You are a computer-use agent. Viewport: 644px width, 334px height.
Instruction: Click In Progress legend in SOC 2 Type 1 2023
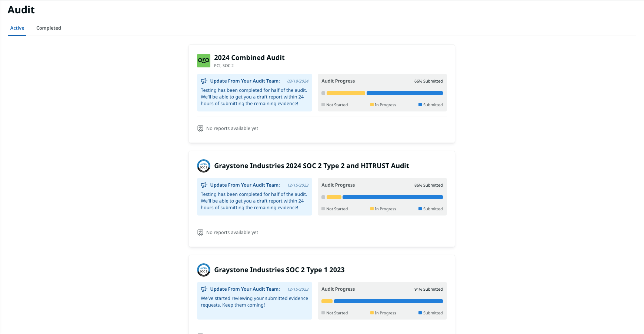tap(383, 313)
